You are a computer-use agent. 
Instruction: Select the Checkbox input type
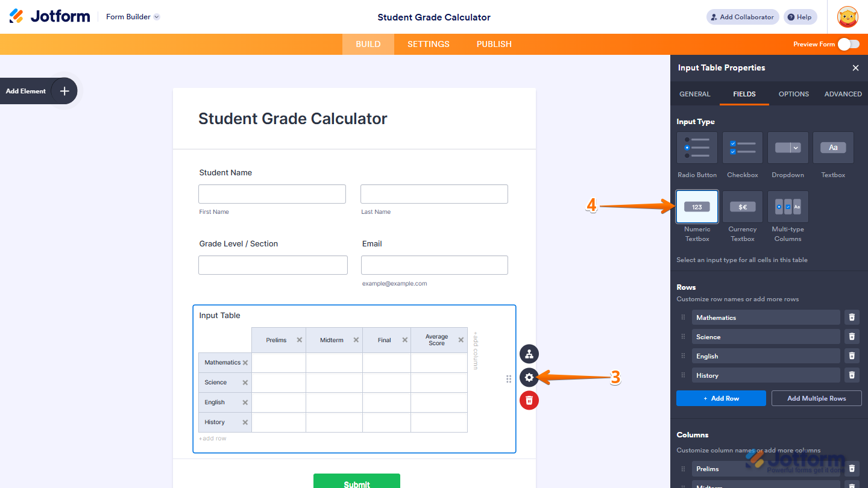(x=742, y=148)
